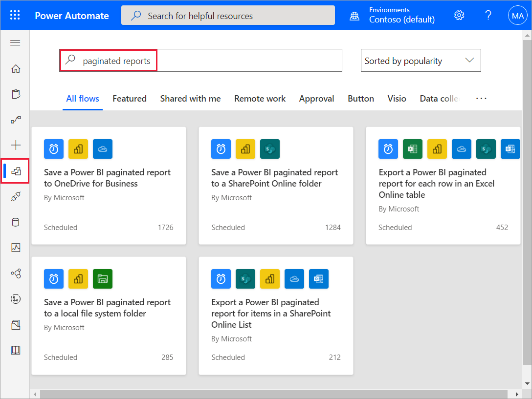Select the Power BI connector icon on first card

pyautogui.click(x=78, y=149)
